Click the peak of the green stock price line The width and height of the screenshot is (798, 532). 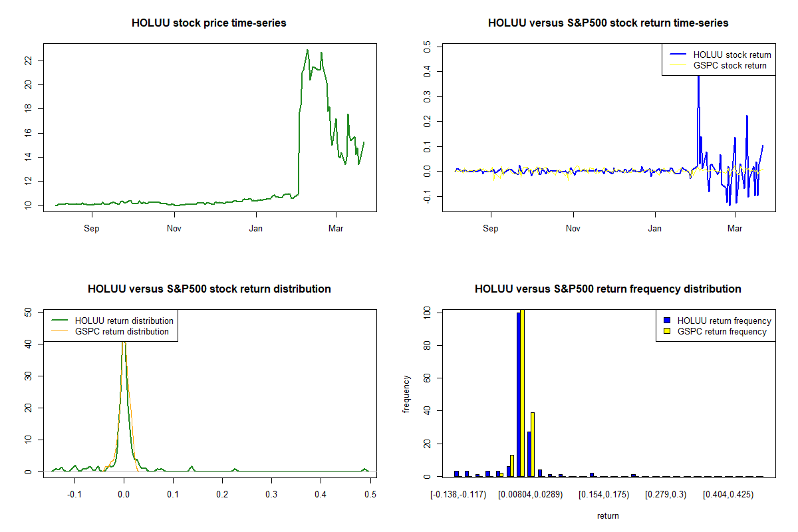click(x=307, y=50)
